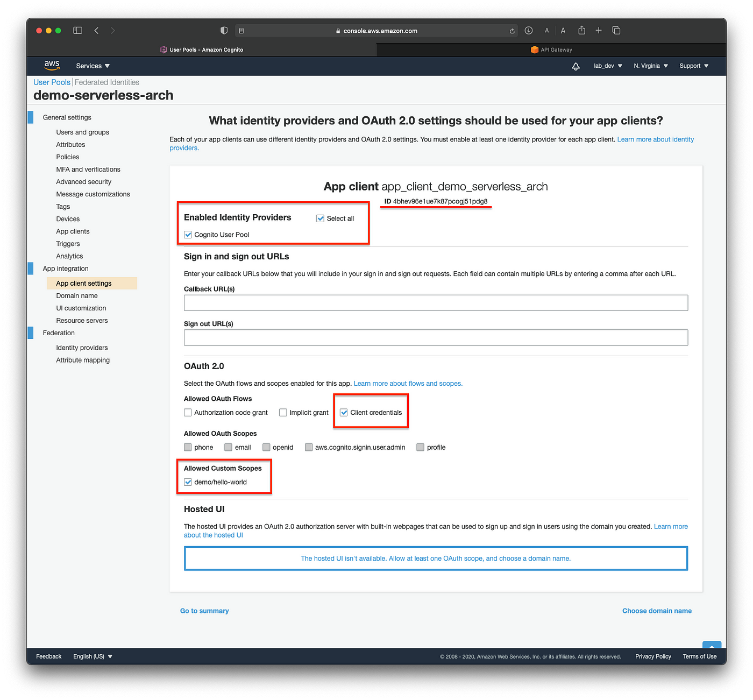
Task: Click the Callback URL(s) input field
Action: (x=436, y=303)
